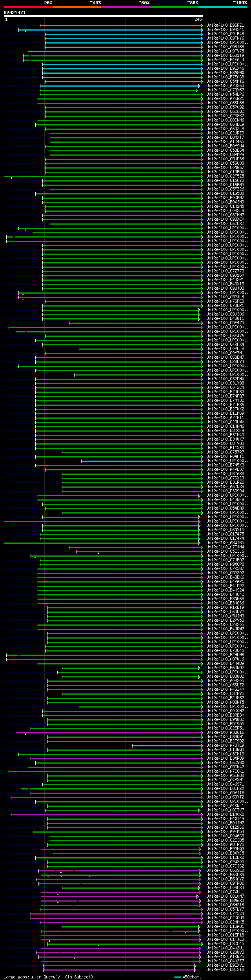Click label UniRef100_A2R8K7
The height and width of the screenshot is (980, 251).
pos(225,116)
